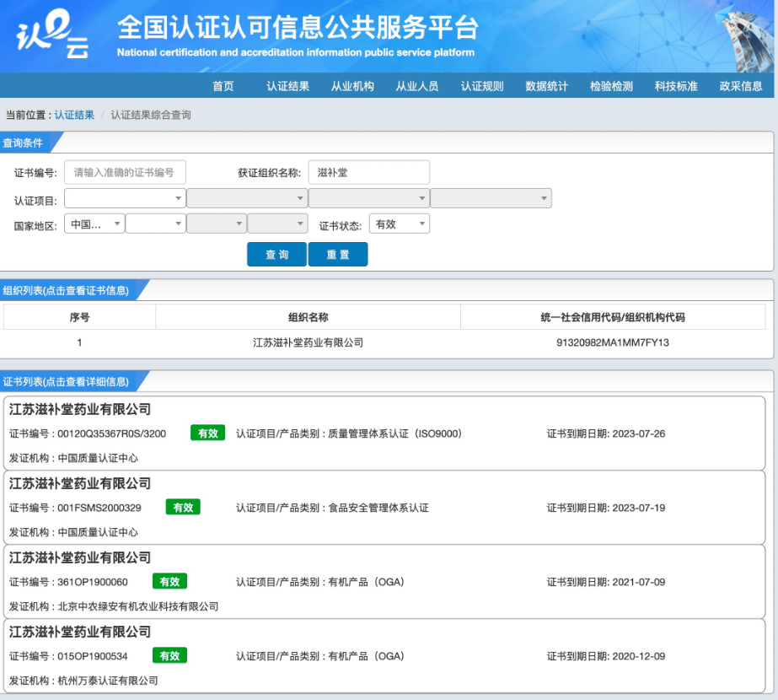
Task: Click the 统一社会信用代码/组织机构代码 column header
Action: (x=613, y=317)
